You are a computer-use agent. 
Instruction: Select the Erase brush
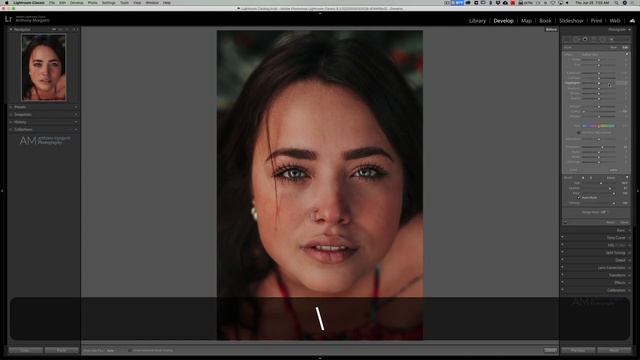click(x=611, y=178)
